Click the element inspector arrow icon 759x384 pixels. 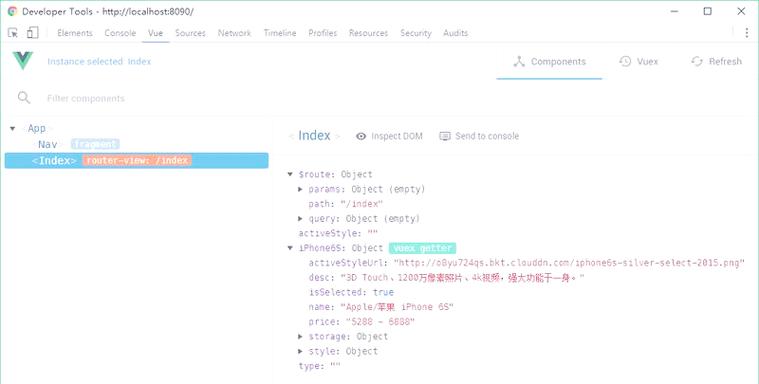13,33
